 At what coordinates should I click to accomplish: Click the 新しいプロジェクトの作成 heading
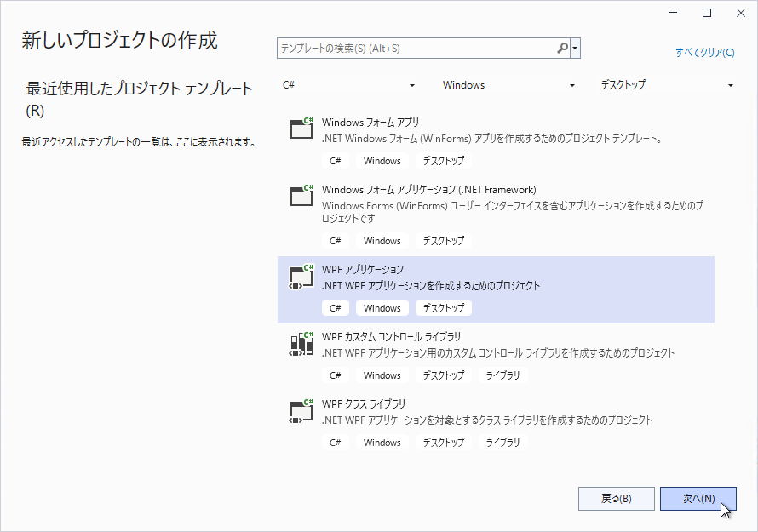point(120,40)
